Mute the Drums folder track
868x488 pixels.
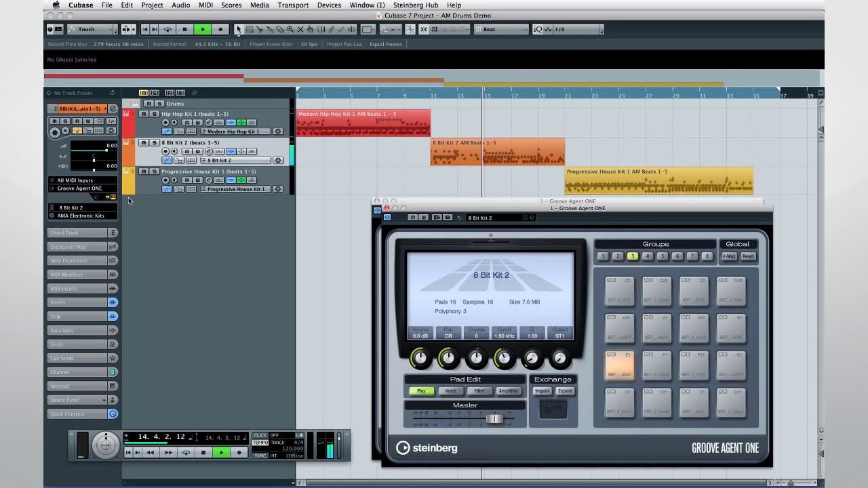(149, 103)
